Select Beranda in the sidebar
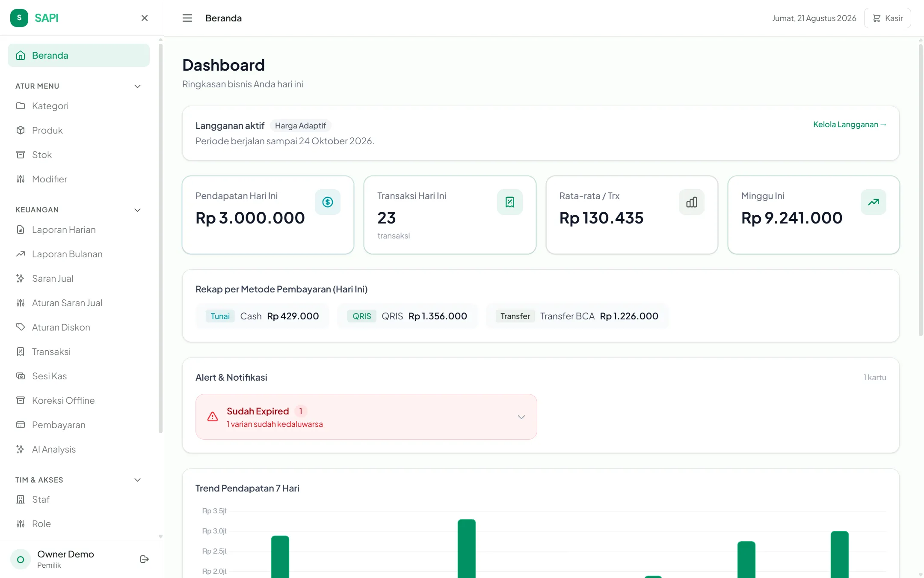924x578 pixels. [79, 55]
